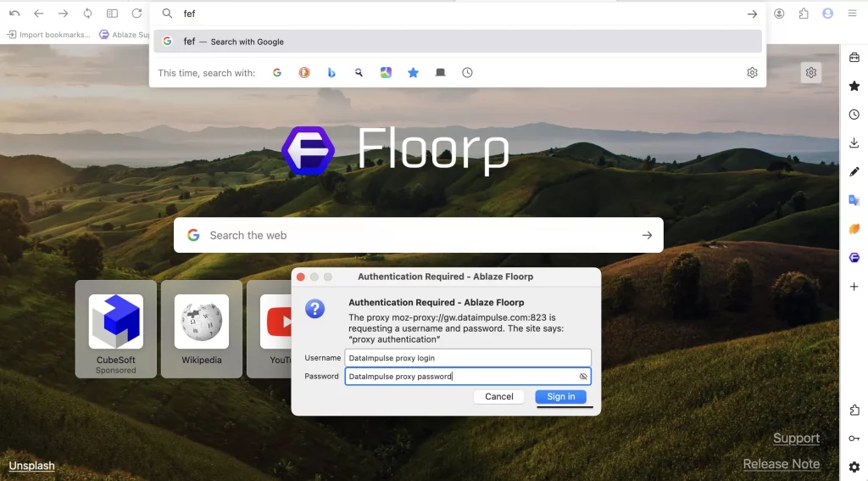
Task: Click Sign in button
Action: click(561, 397)
